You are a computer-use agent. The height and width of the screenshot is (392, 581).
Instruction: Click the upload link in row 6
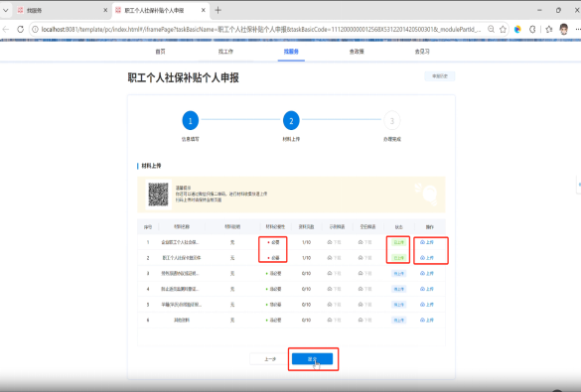(x=427, y=321)
